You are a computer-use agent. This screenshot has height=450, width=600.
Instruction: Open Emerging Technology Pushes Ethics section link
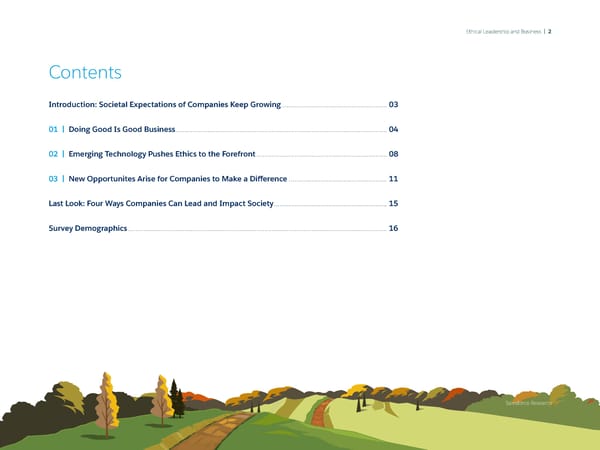coord(162,154)
